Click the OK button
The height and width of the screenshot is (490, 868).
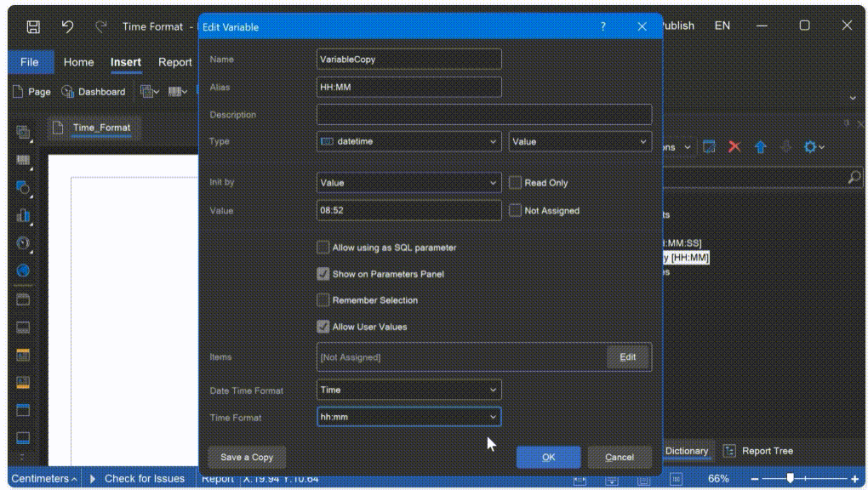coord(548,457)
